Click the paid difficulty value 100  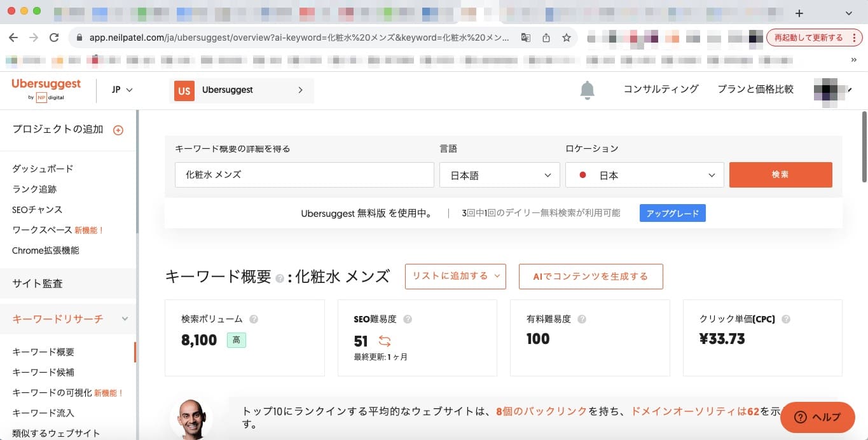pos(538,339)
